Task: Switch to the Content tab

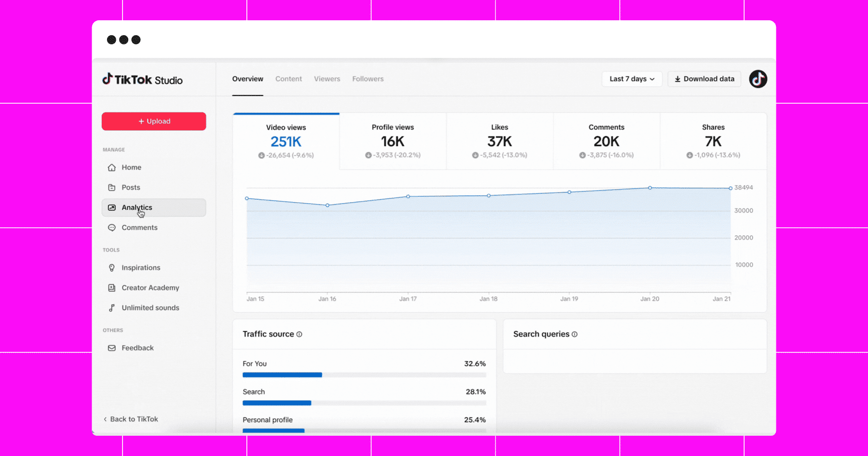Action: [288, 79]
